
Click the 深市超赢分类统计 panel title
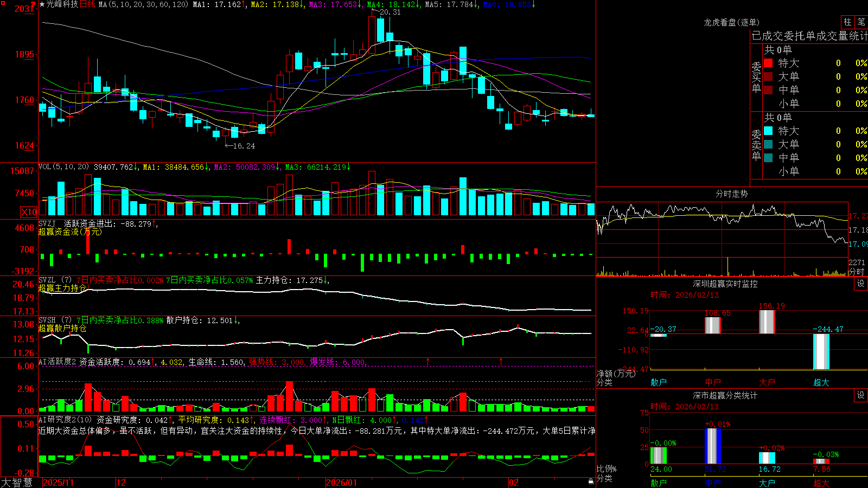(725, 395)
